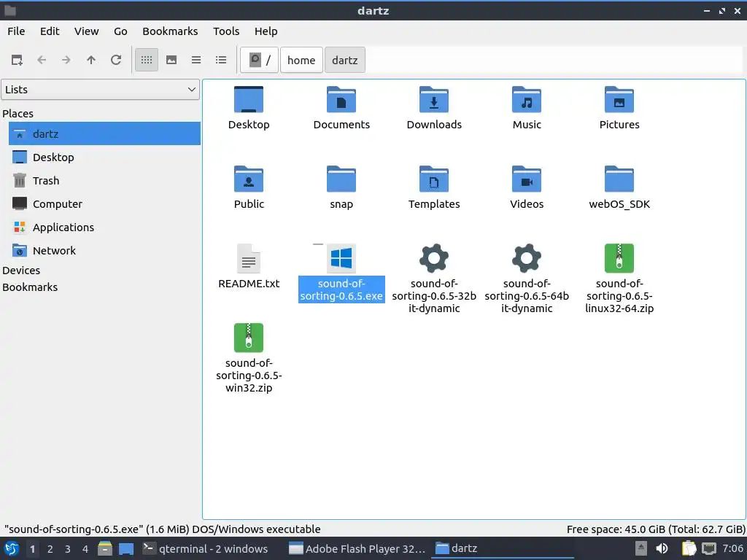Open Network in Places sidebar
747x560 pixels.
click(x=104, y=251)
